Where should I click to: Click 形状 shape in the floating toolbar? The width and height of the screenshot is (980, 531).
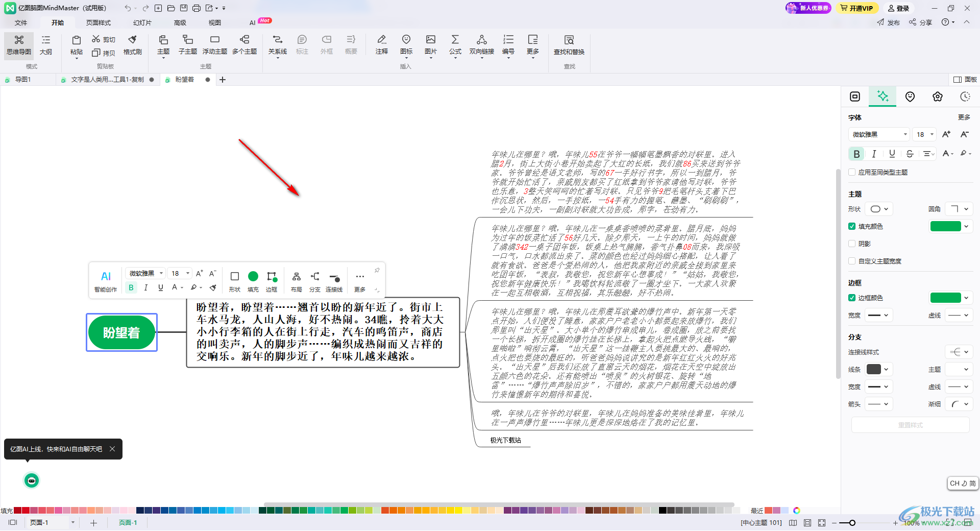click(x=235, y=281)
